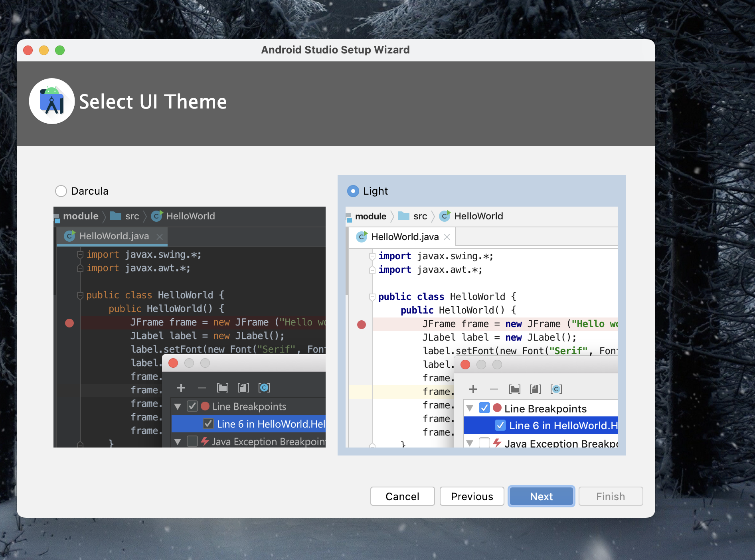The image size is (755, 560).
Task: Click group by package icon in Darcula dialog
Action: click(223, 388)
